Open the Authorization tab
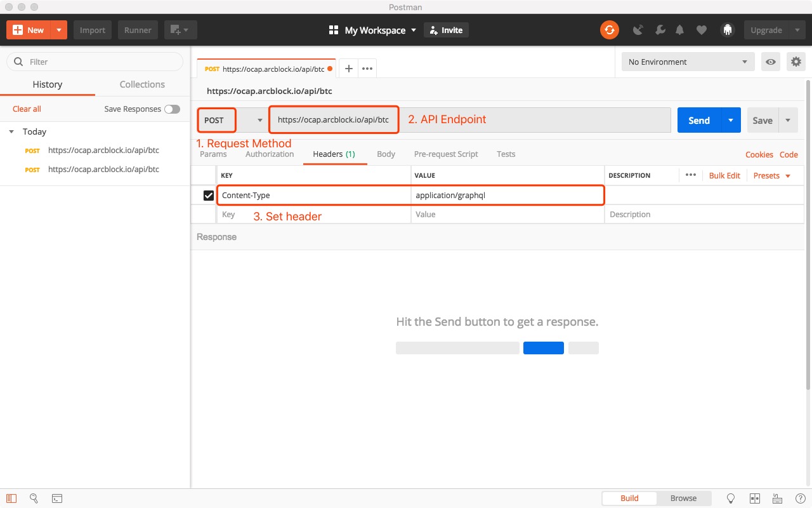Screen dimensions: 812x508 pyautogui.click(x=270, y=154)
